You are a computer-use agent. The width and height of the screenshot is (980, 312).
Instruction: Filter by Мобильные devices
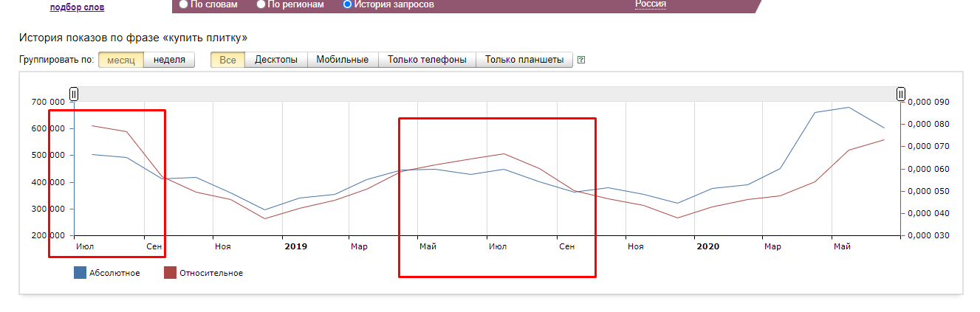[x=343, y=60]
